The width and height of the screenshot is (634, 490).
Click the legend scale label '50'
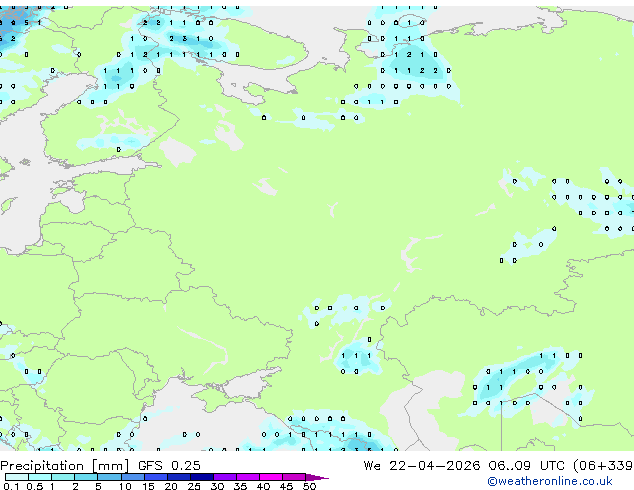click(309, 486)
